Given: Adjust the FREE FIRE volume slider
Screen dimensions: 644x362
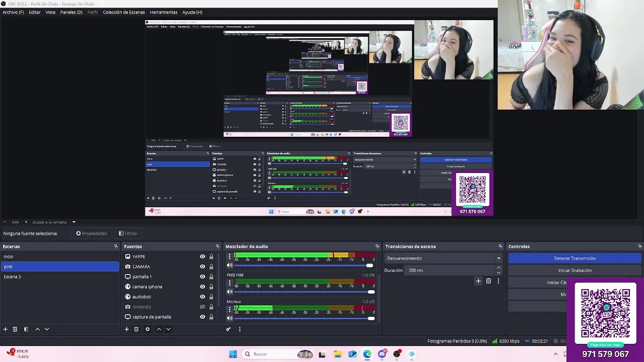Looking at the screenshot, I should (x=304, y=292).
